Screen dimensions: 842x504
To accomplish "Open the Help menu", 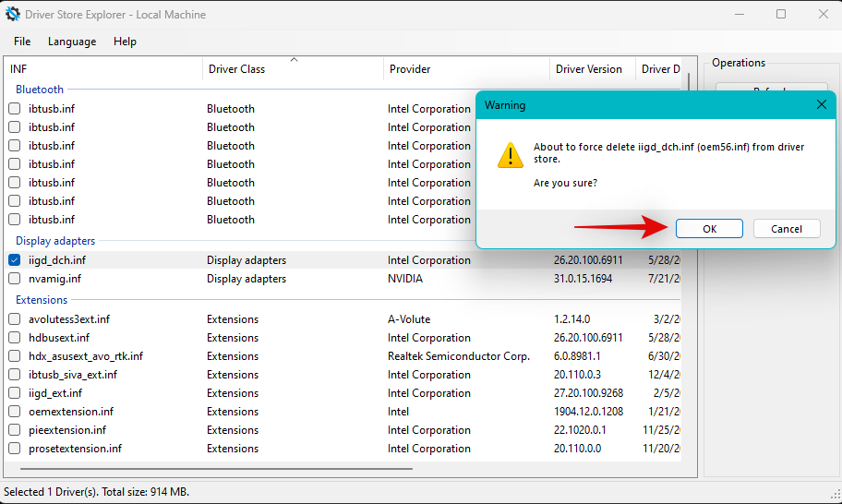I will click(x=125, y=42).
